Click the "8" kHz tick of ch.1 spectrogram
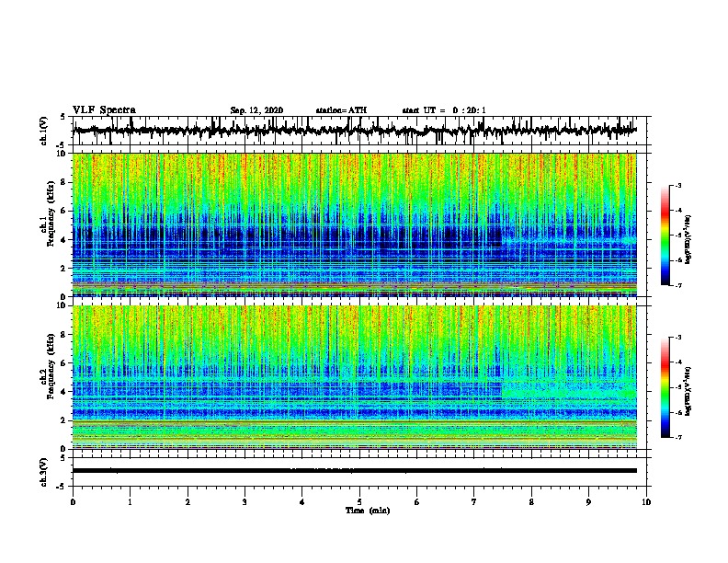The width and height of the screenshot is (728, 563). [x=63, y=182]
